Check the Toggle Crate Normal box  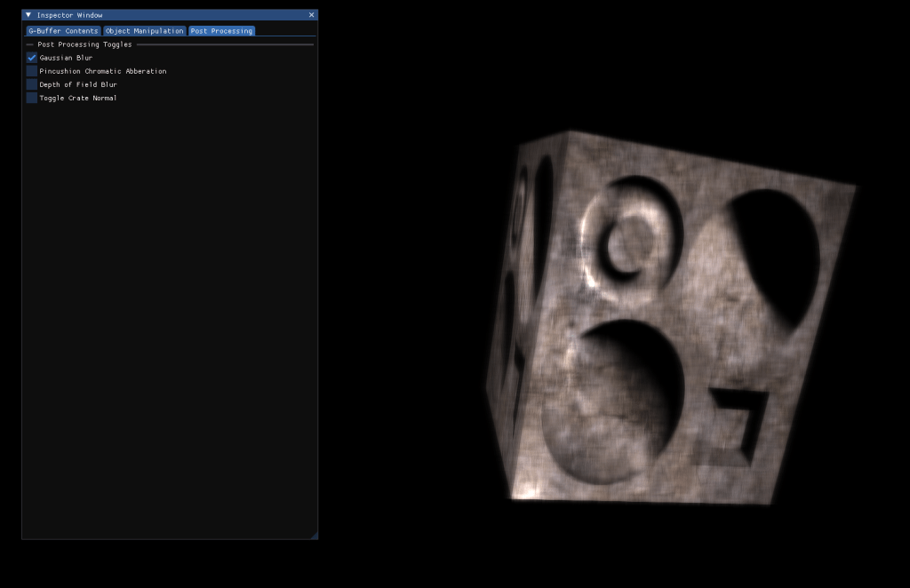point(32,98)
